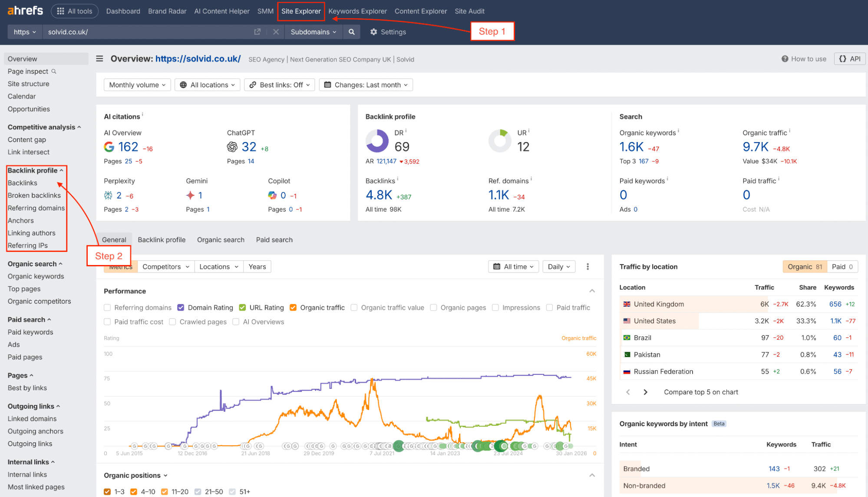Screen dimensions: 868x497
Task: Enable the Referring domains checkbox in Performance
Action: pos(107,307)
